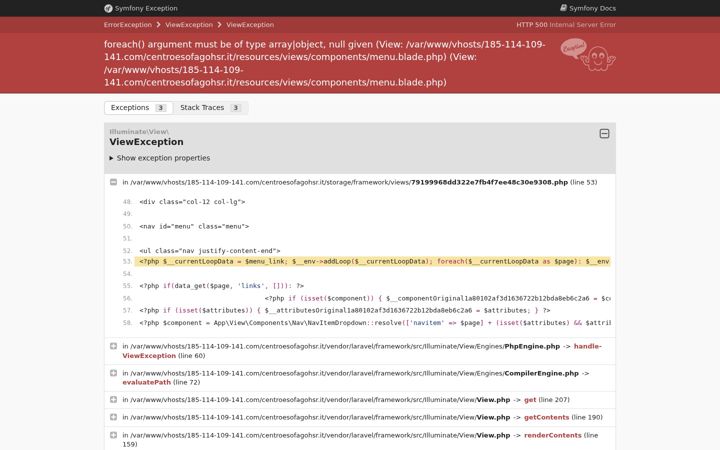Click the Symfony logo icon in header

tap(108, 8)
